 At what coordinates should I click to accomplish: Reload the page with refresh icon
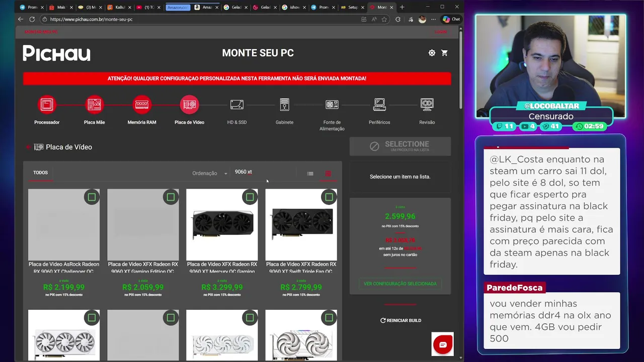pos(32,19)
